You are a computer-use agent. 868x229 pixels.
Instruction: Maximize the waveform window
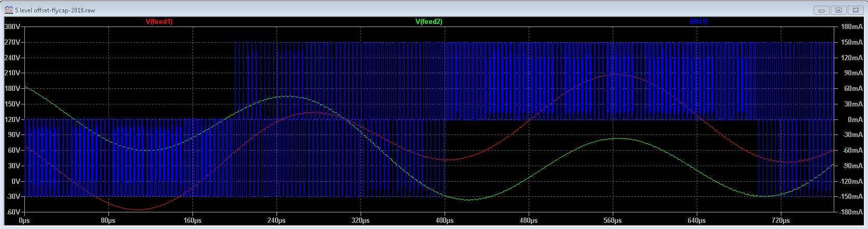(839, 10)
